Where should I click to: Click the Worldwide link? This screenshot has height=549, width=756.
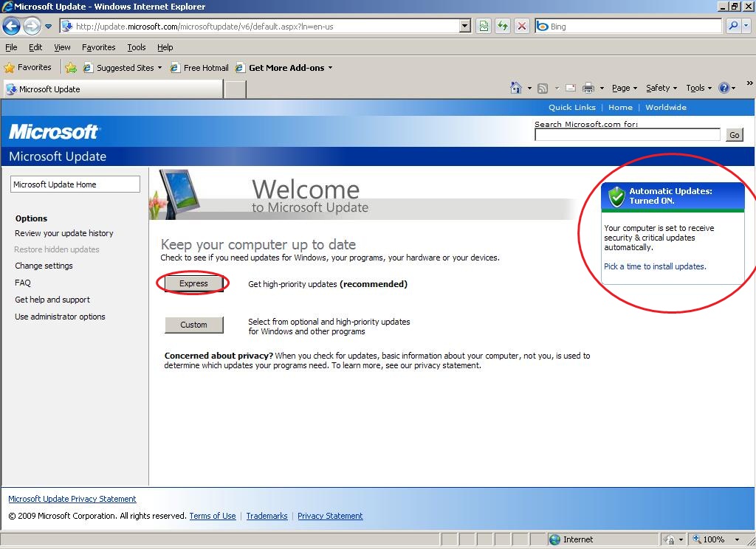(x=666, y=108)
